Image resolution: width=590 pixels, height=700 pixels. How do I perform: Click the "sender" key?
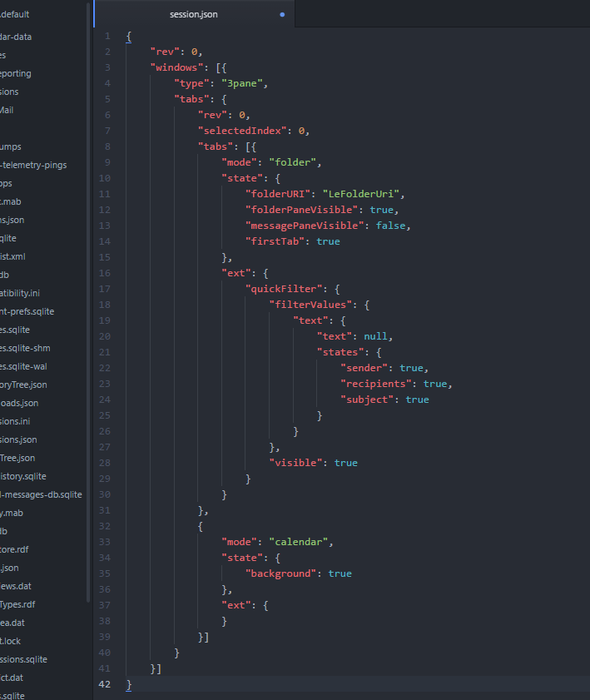[x=364, y=368]
